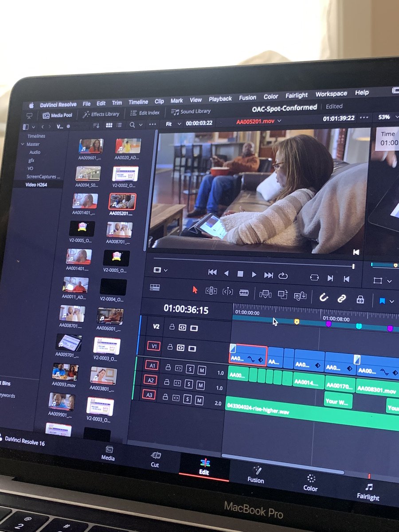Open the search filter dropdown arrow
399x532 pixels.
[x=140, y=126]
